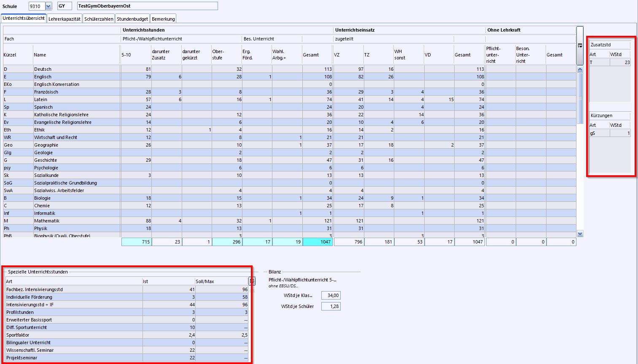Screen dimensions: 638x364
Task: Open the Schülerzahlen tab
Action: (99, 19)
